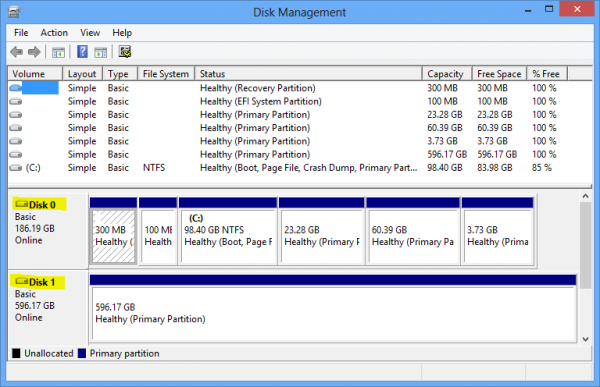The width and height of the screenshot is (600, 387).
Task: Select the drive icon of 60.39 GB volume row
Action: coord(16,128)
